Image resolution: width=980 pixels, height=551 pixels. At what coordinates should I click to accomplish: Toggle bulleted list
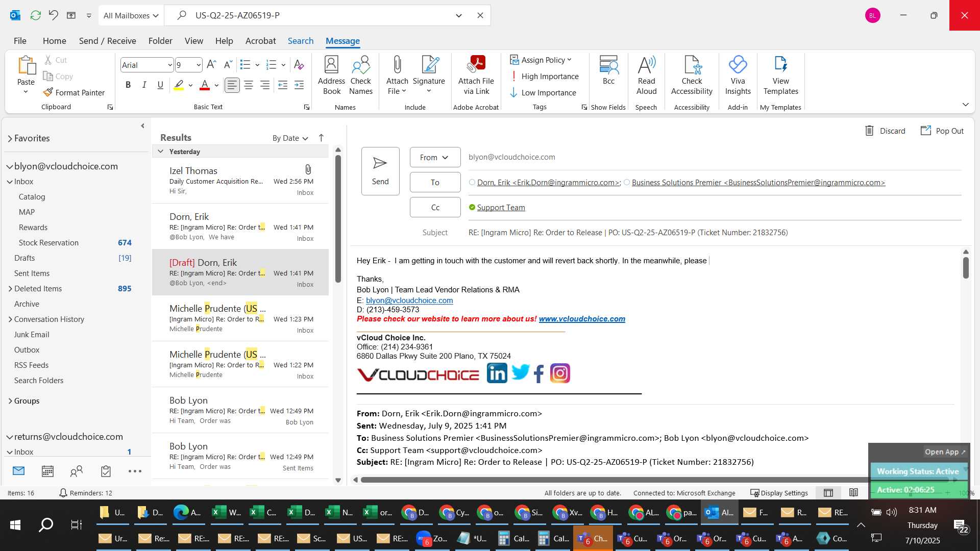click(246, 64)
